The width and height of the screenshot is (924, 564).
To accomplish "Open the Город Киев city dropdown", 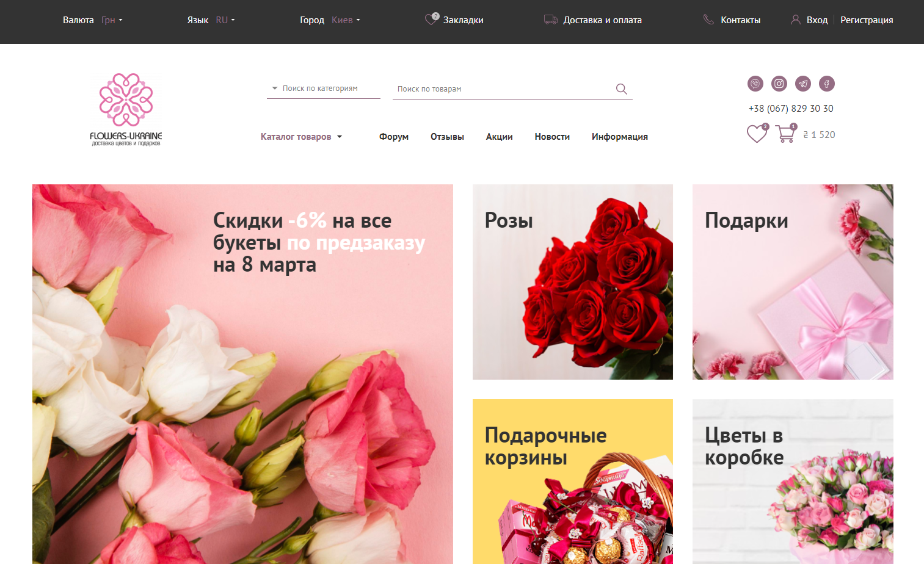I will (x=330, y=20).
